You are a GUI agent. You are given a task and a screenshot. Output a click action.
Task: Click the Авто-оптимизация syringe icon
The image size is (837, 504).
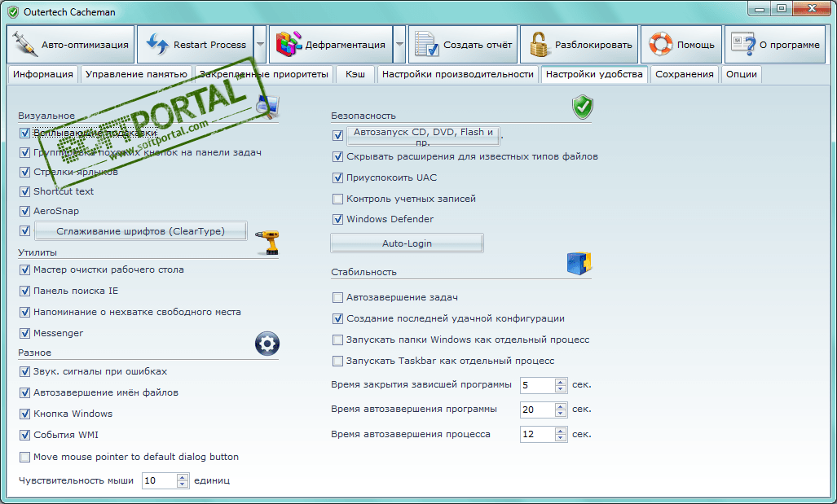pos(24,45)
